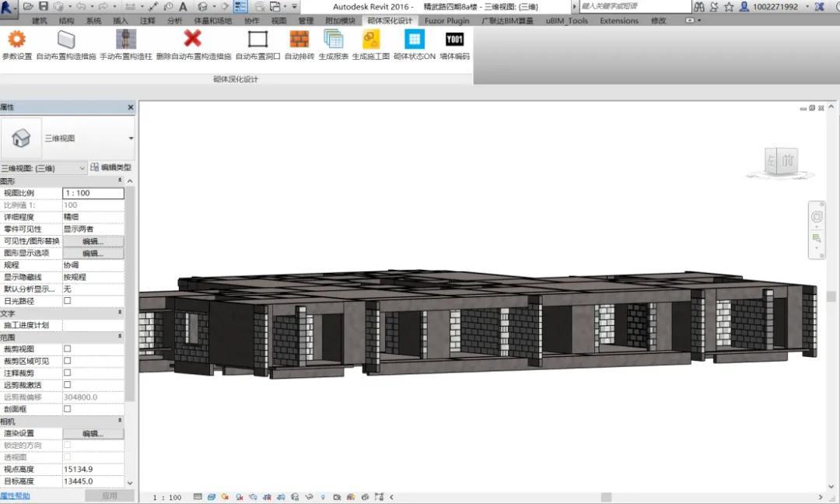Switch to the 建筑 ribbon tab
Screen dimensions: 840x504
pyautogui.click(x=39, y=20)
